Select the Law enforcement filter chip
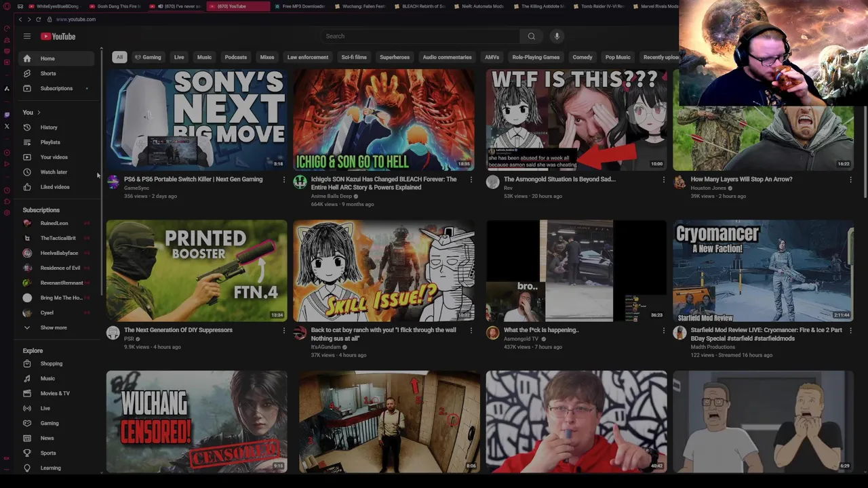 pos(307,57)
